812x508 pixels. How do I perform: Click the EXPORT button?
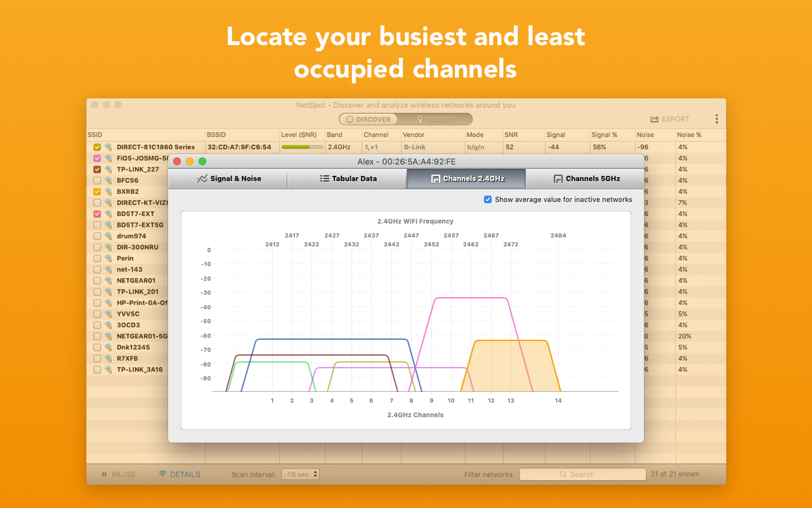(x=670, y=119)
